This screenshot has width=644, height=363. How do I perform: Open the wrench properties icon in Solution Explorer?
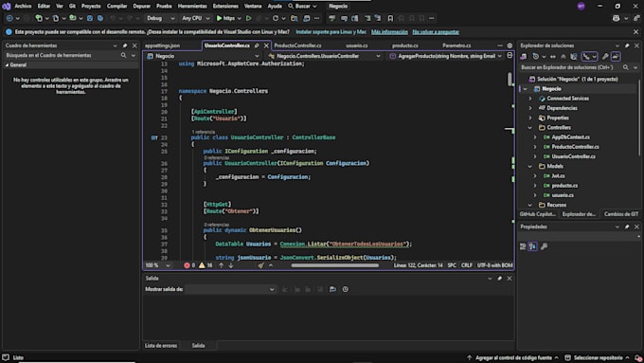coord(605,56)
